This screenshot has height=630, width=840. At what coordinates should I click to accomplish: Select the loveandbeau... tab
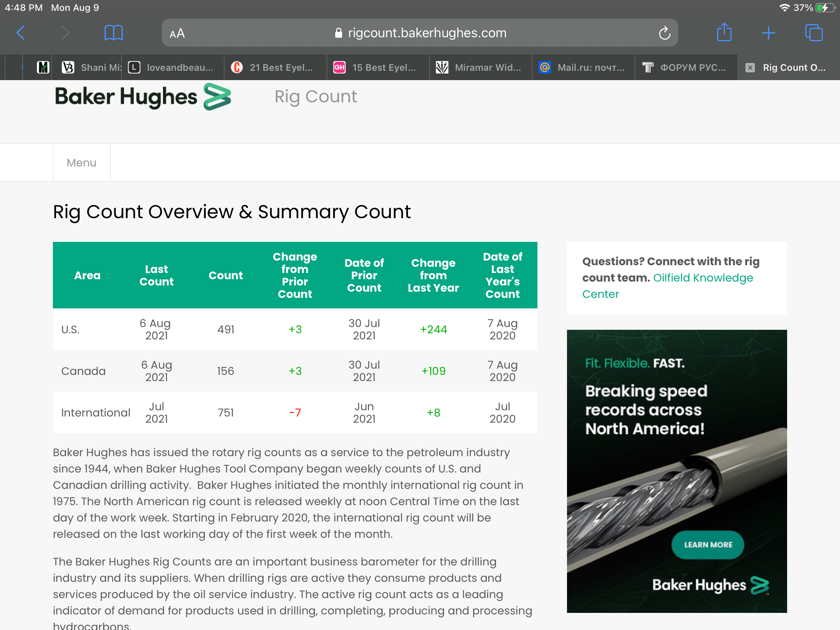coord(173,68)
